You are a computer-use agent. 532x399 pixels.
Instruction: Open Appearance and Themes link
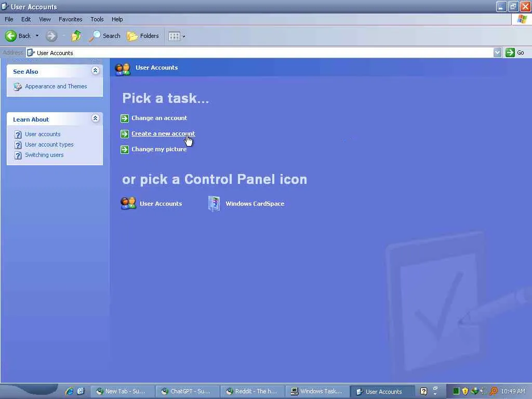(56, 86)
